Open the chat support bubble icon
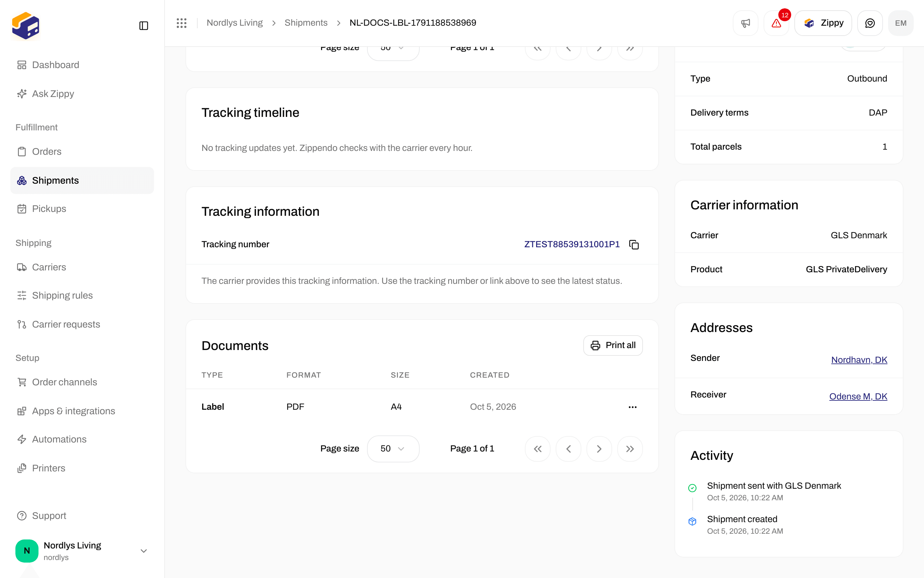This screenshot has height=578, width=924. point(870,23)
